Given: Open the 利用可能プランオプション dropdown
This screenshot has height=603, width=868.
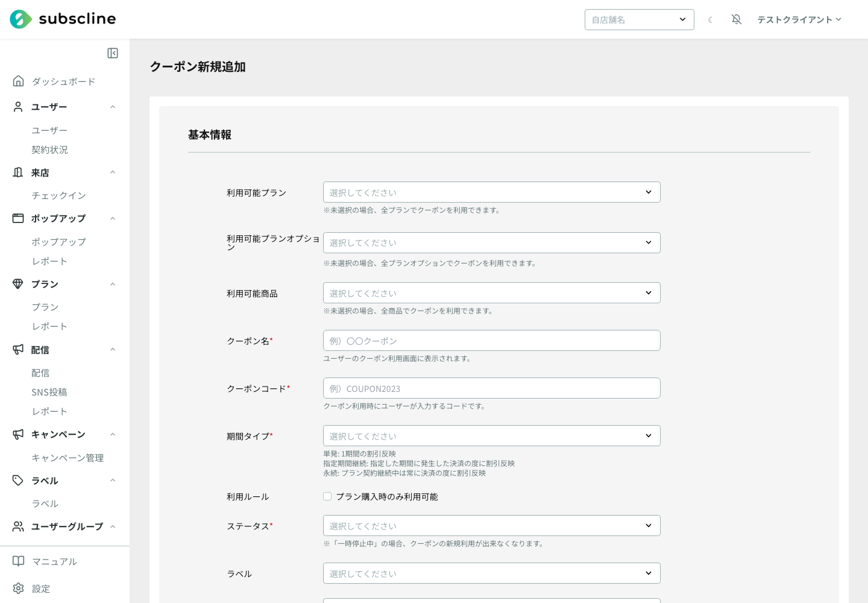Looking at the screenshot, I should 492,242.
